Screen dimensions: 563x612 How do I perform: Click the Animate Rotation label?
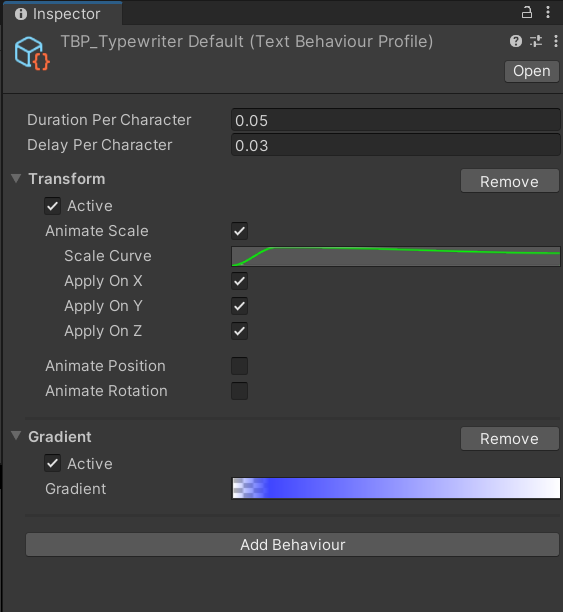(x=106, y=391)
